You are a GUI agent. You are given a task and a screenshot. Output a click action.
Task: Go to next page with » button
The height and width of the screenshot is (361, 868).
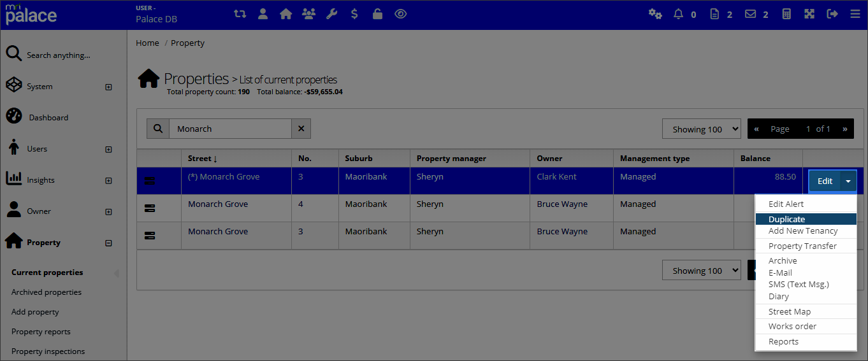point(845,129)
